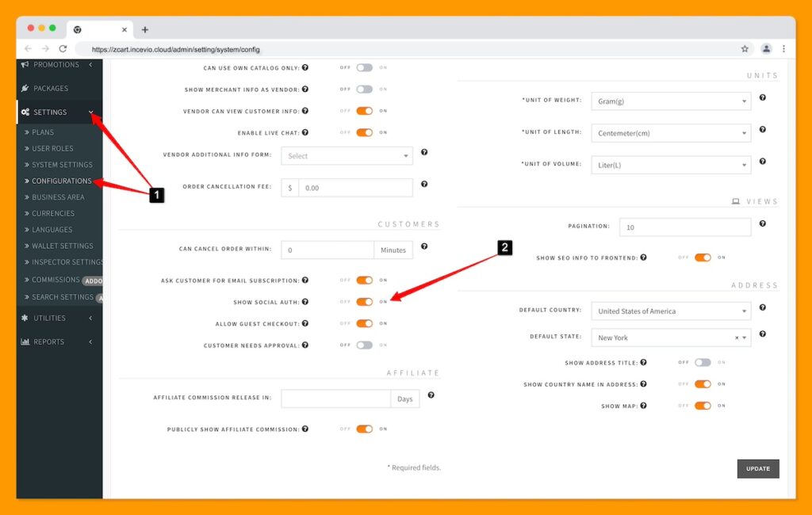Click the Pagination value input field
The height and width of the screenshot is (515, 812).
click(x=685, y=227)
